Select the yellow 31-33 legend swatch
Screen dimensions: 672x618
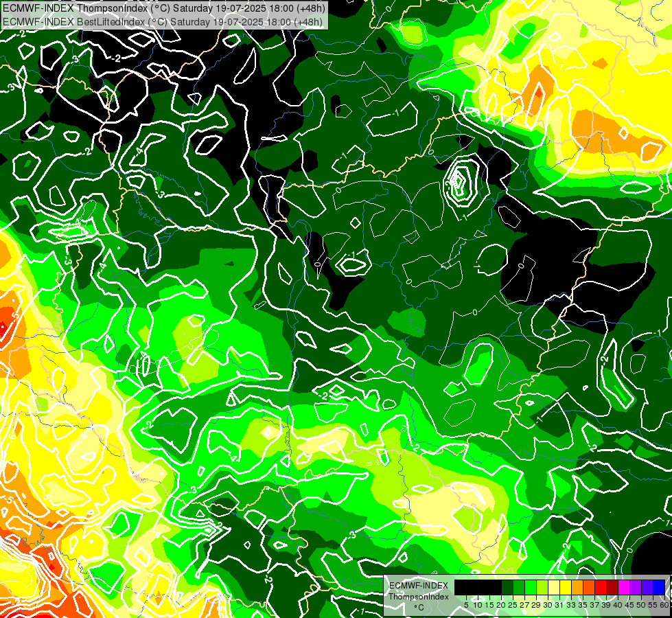point(566,587)
